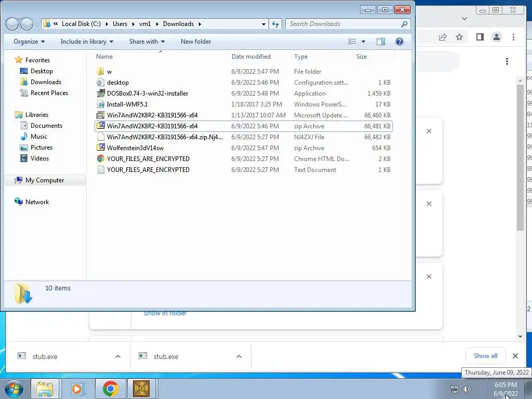Sort by the Type column header
Screen dimensions: 532x399
[x=322, y=56]
